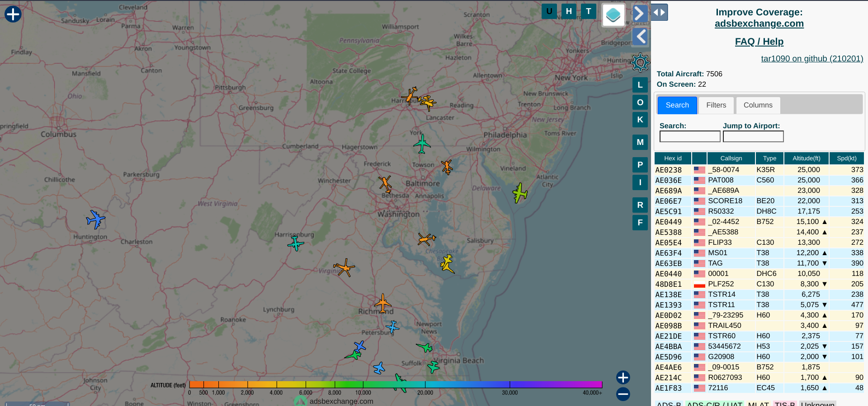The image size is (868, 406).
Task: Focus the Jump to Airport field
Action: click(753, 136)
